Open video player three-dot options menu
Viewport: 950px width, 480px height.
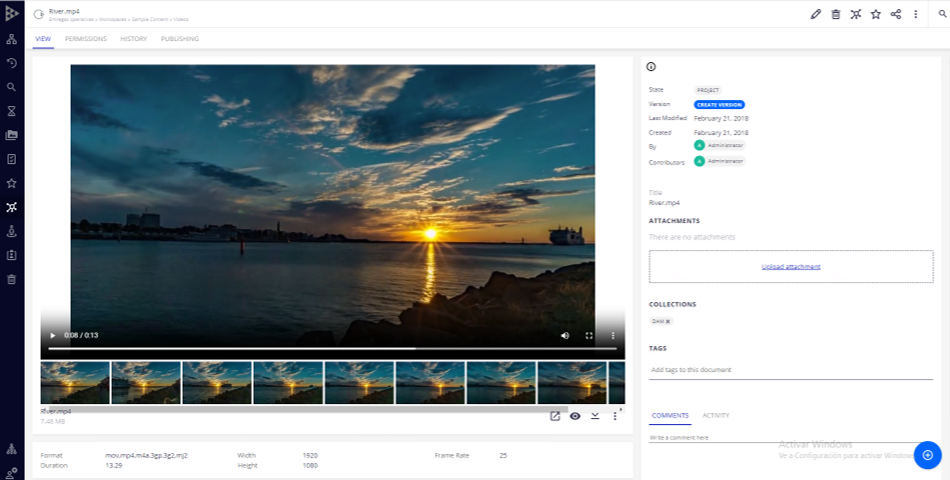tap(613, 335)
